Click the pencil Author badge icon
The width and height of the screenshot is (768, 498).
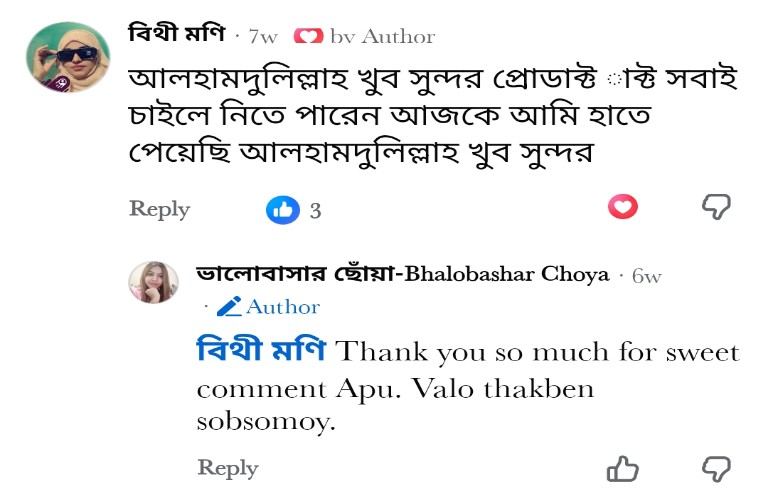(229, 307)
